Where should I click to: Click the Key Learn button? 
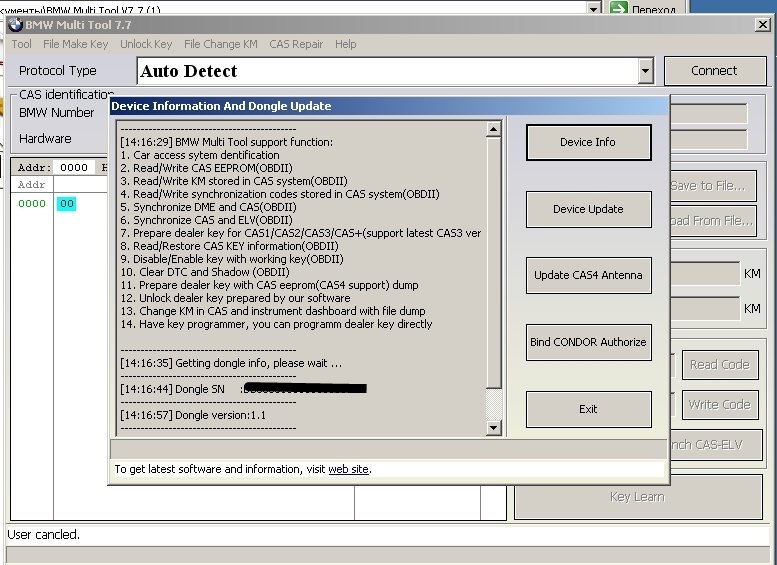(x=638, y=497)
